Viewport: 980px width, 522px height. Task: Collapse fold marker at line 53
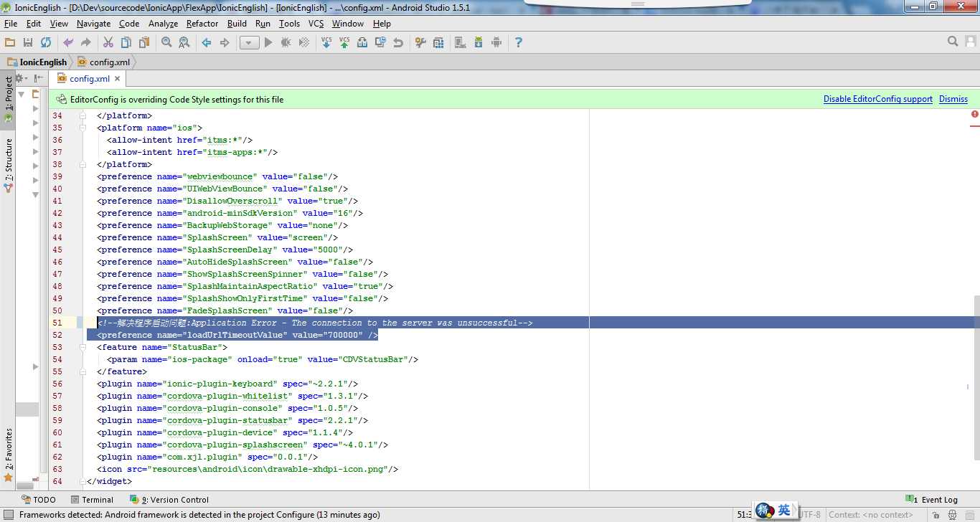coord(83,347)
